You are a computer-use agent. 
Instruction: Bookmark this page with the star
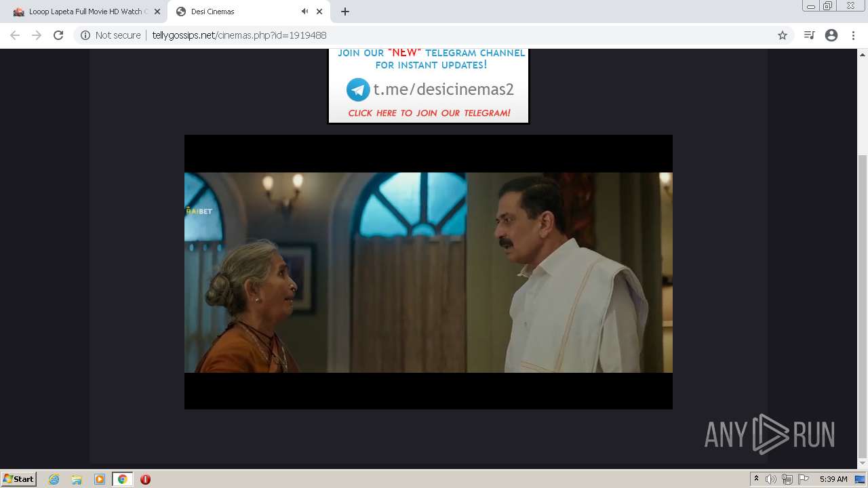[x=783, y=35]
